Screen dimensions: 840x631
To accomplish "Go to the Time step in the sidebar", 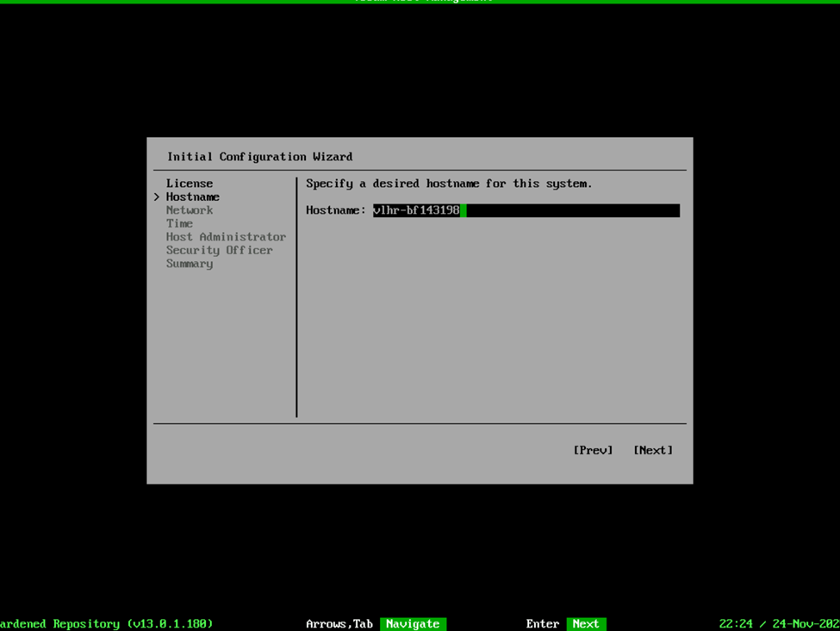I will click(x=179, y=223).
